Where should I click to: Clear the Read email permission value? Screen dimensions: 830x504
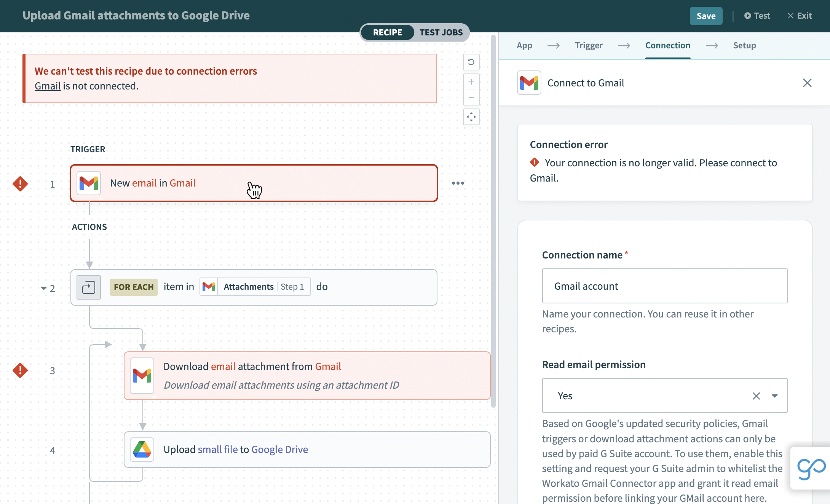[756, 396]
